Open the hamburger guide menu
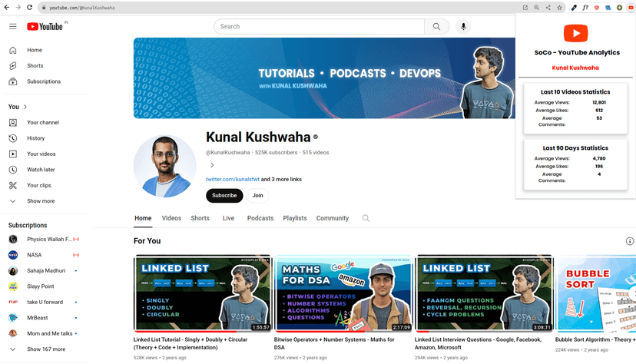Image resolution: width=636 pixels, height=364 pixels. pyautogui.click(x=13, y=26)
